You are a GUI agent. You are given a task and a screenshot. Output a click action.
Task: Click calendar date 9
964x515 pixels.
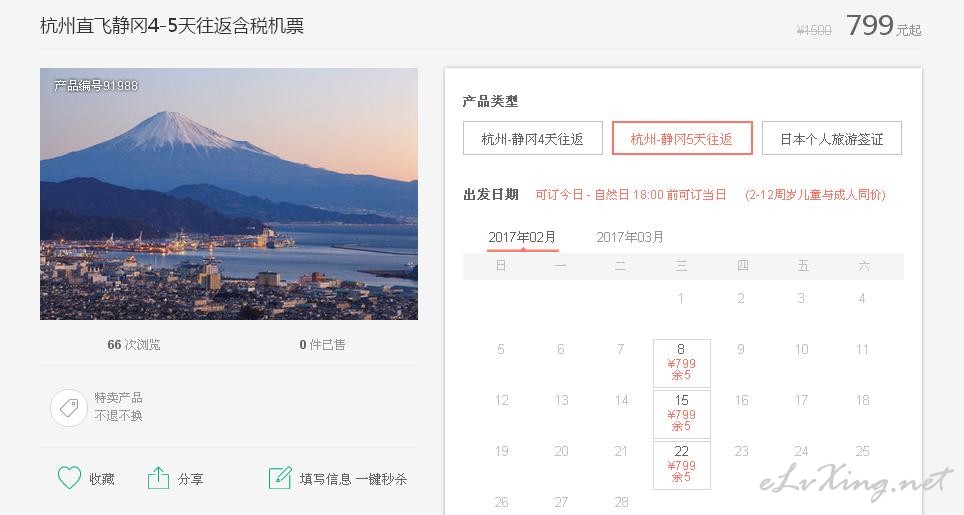[x=741, y=350]
